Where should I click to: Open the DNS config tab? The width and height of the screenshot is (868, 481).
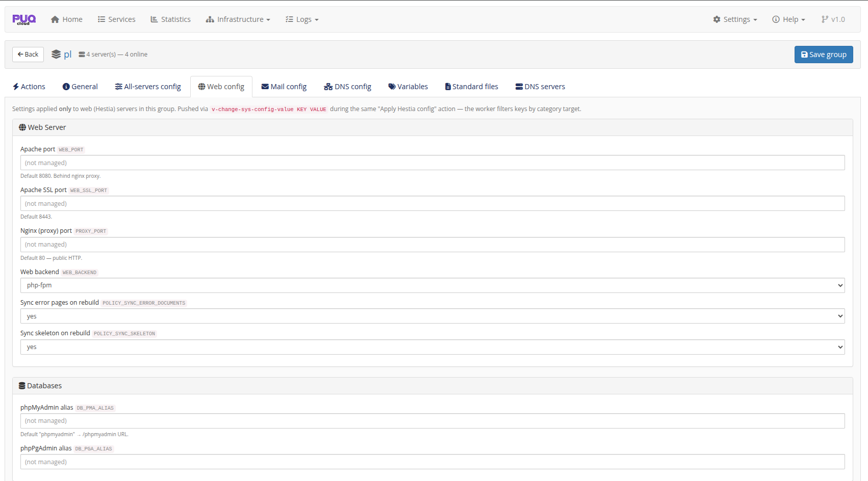pyautogui.click(x=348, y=87)
